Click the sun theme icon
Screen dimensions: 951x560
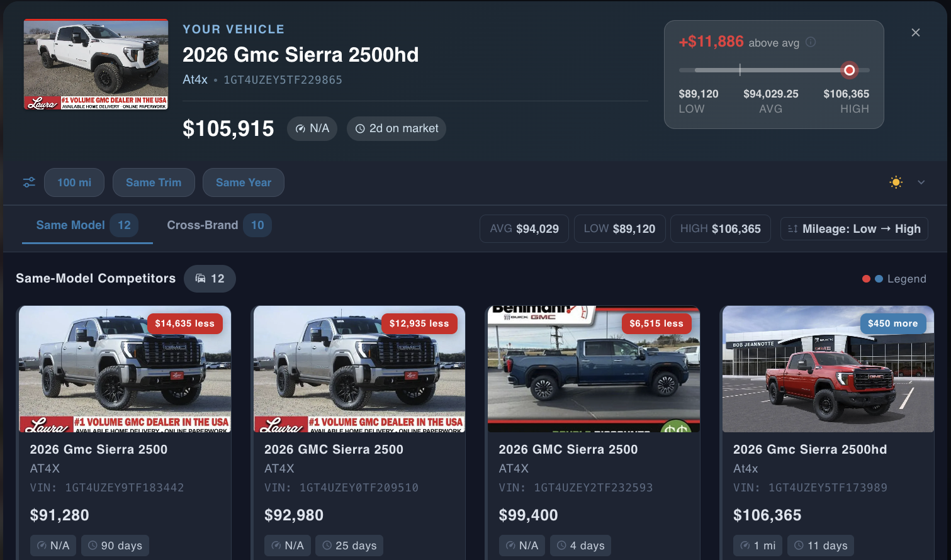pos(896,182)
